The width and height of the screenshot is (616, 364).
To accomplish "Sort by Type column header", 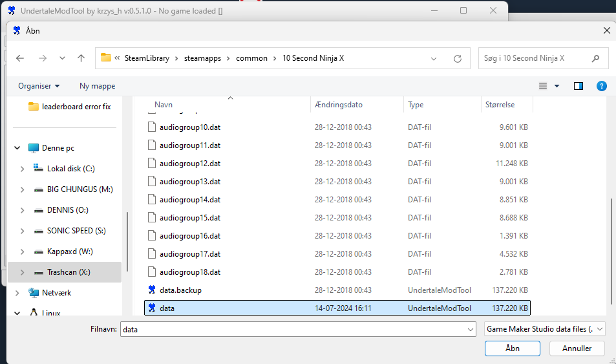I will [416, 105].
